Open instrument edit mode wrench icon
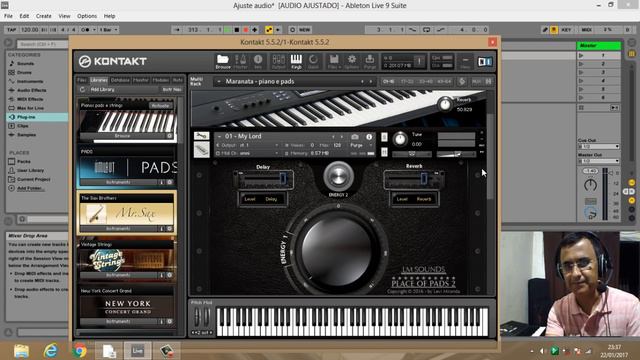The height and width of the screenshot is (360, 640). (201, 136)
